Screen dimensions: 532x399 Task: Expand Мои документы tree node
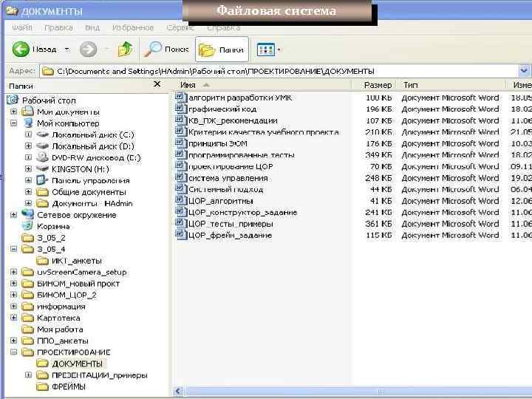(x=13, y=112)
